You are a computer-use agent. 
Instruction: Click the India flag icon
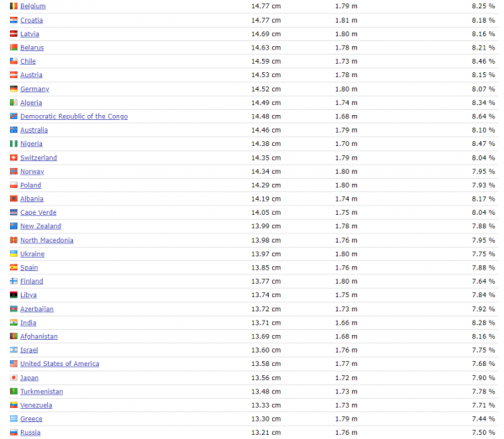coord(13,322)
